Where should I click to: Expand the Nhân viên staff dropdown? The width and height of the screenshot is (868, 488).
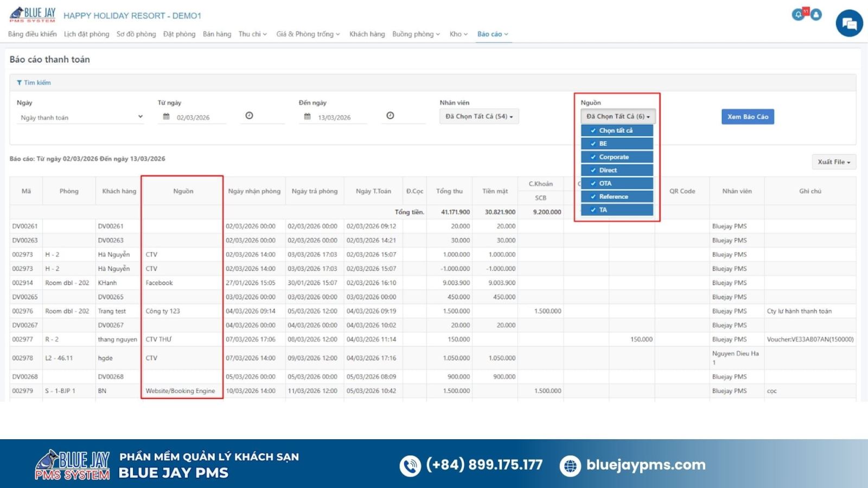(x=478, y=117)
